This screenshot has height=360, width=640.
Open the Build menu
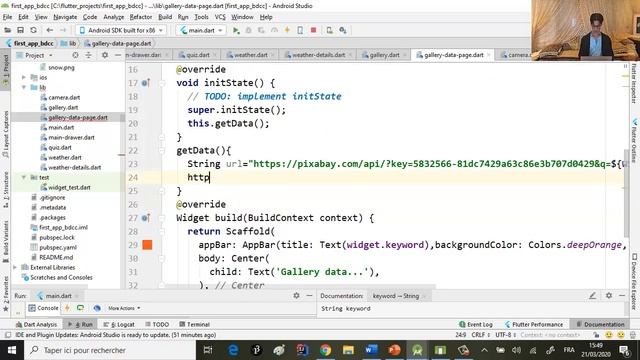coord(165,17)
